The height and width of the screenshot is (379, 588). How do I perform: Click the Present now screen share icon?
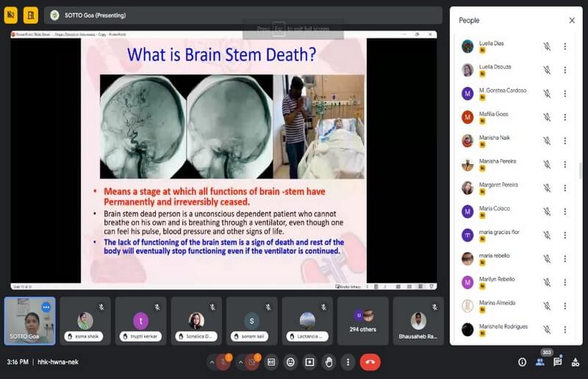coord(309,362)
